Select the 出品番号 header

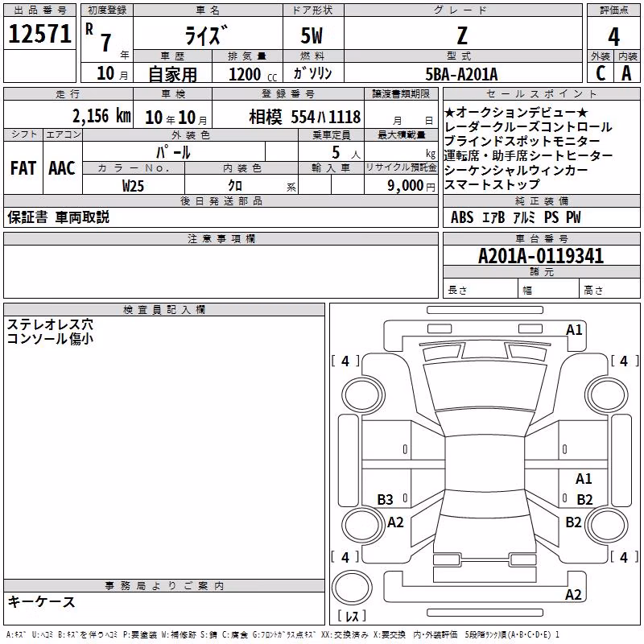[x=39, y=10]
